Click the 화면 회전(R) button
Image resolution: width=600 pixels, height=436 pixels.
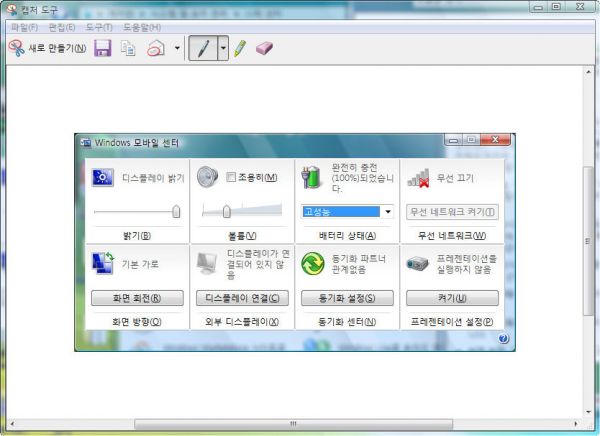click(137, 298)
